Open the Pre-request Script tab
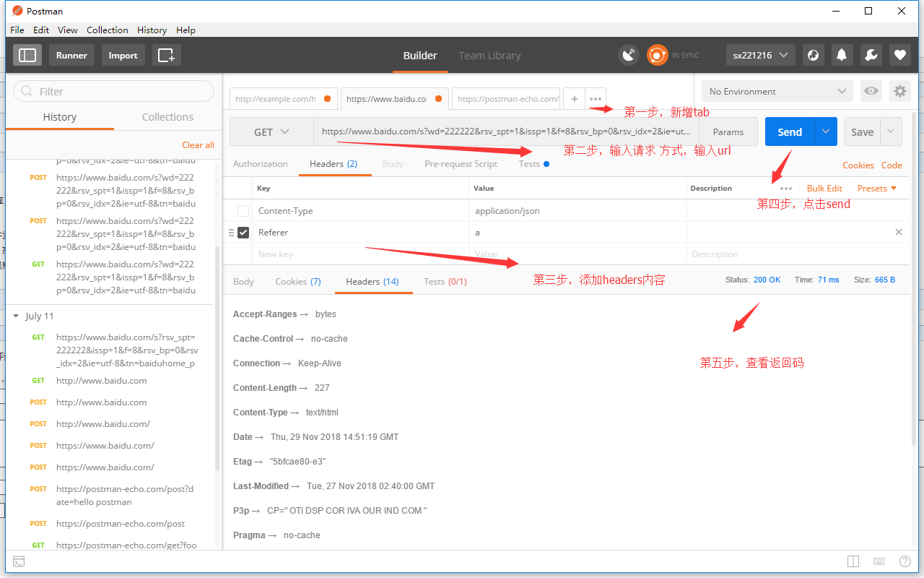924x578 pixels. pyautogui.click(x=461, y=164)
